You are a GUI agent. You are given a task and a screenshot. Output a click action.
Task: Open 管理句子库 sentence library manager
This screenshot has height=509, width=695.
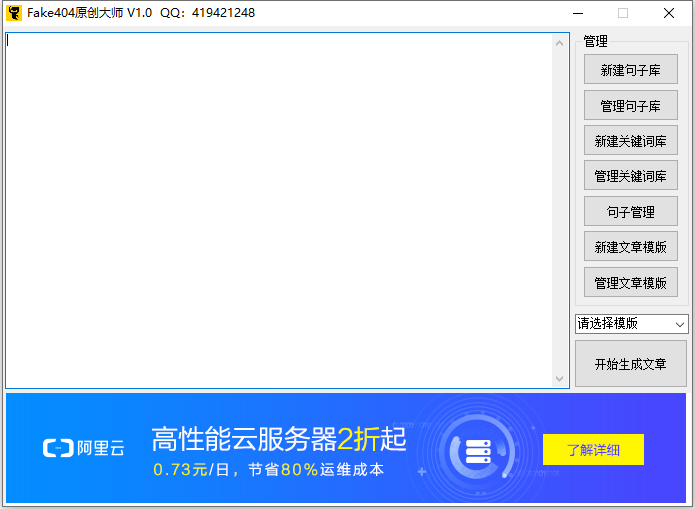(x=630, y=105)
